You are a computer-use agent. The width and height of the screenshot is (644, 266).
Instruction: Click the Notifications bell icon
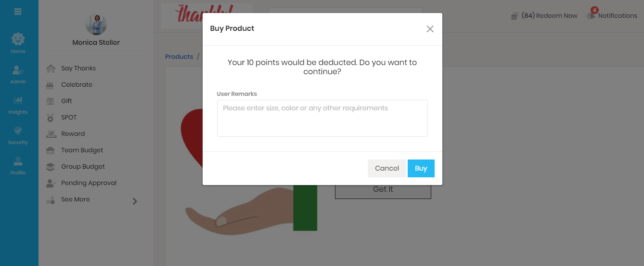click(x=591, y=15)
